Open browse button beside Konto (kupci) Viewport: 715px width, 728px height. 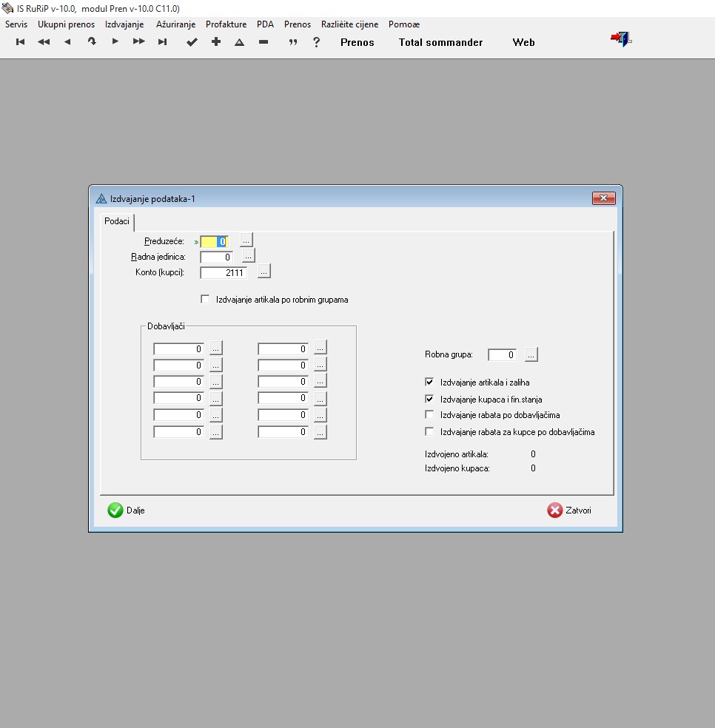264,272
